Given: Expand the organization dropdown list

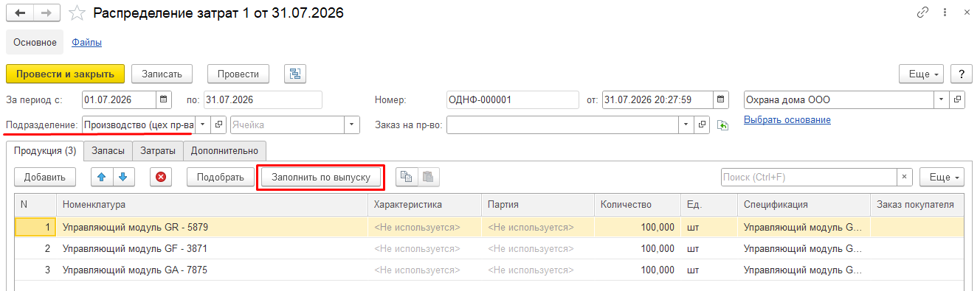Looking at the screenshot, I should pyautogui.click(x=941, y=99).
